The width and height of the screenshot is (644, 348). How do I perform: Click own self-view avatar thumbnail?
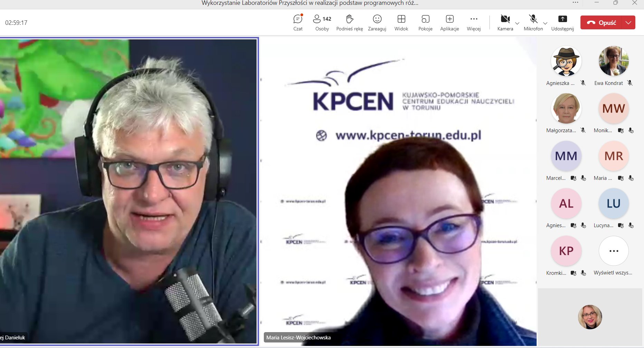590,317
